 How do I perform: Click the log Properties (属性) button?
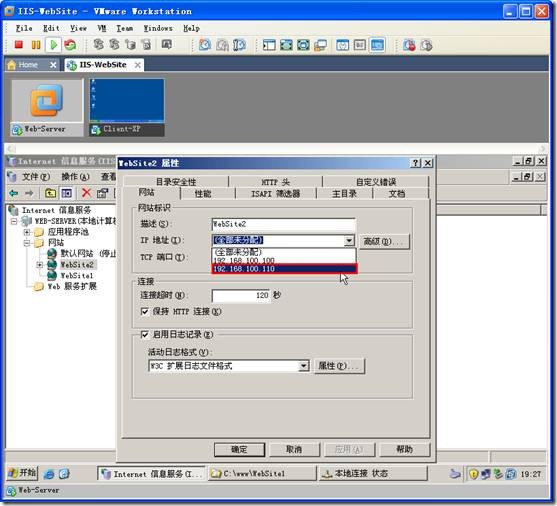(x=339, y=366)
